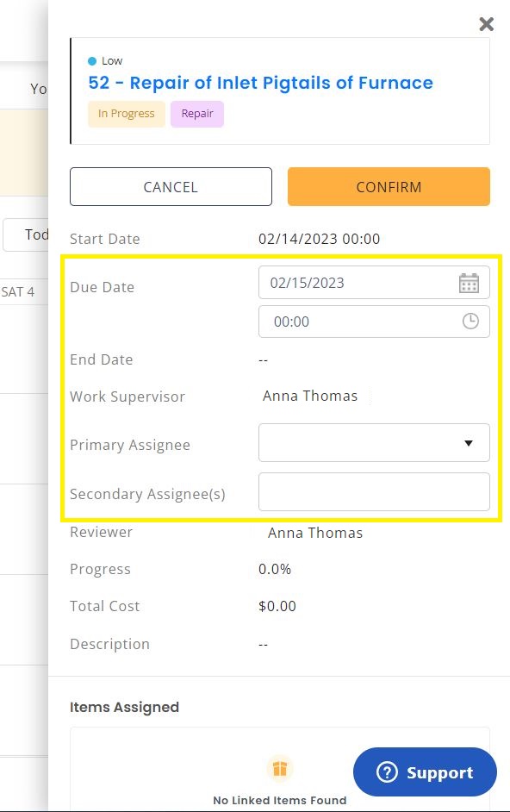Click the question mark Support icon
The height and width of the screenshot is (812, 510).
(x=387, y=772)
